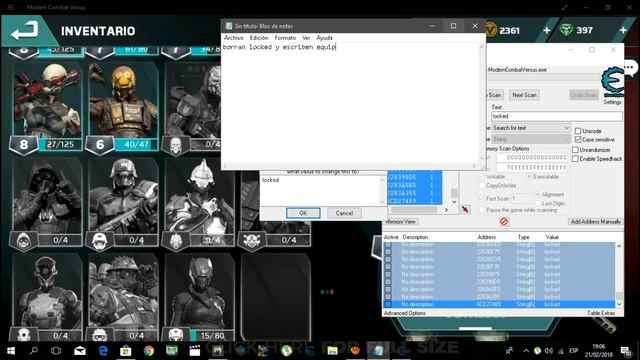Enable the Unrandomizer checkbox
This screenshot has height=360, width=640.
click(575, 150)
